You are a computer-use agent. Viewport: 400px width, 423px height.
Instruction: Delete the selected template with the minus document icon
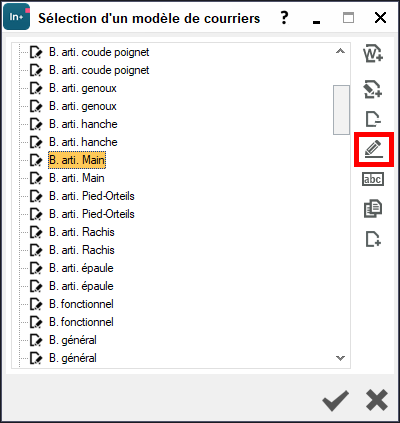tap(373, 119)
